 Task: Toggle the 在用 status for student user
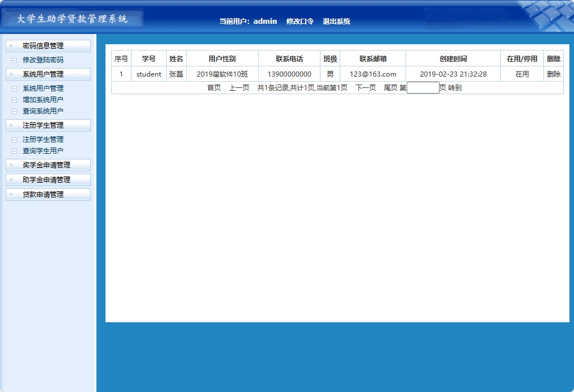521,73
